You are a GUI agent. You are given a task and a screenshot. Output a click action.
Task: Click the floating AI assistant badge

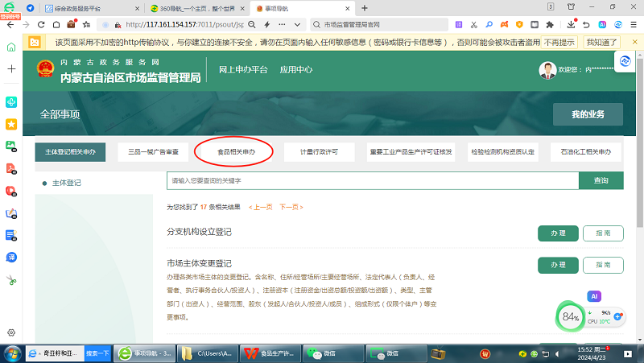595,296
